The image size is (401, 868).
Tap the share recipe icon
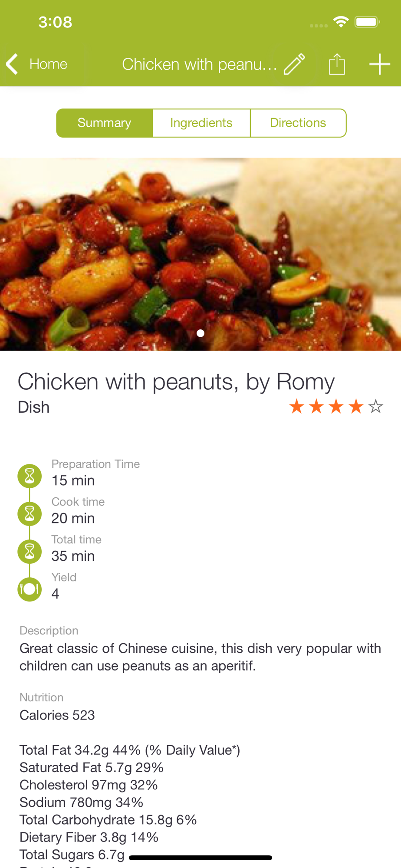click(x=337, y=64)
